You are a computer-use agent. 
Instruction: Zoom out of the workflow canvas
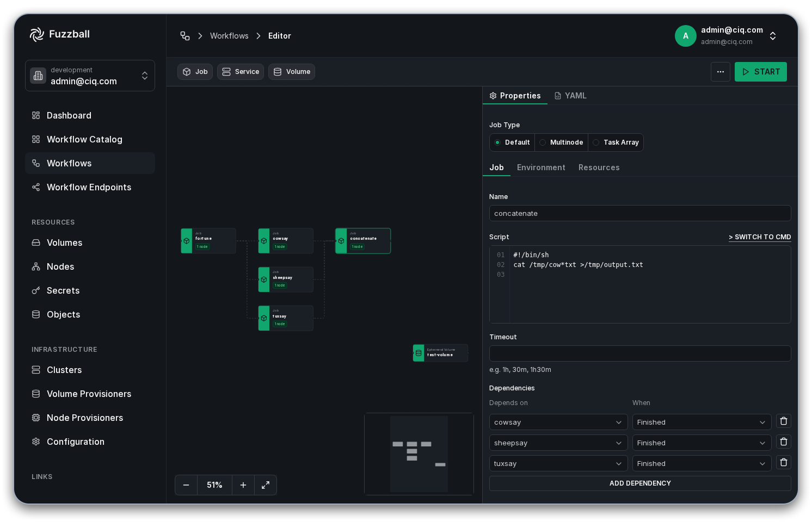186,485
